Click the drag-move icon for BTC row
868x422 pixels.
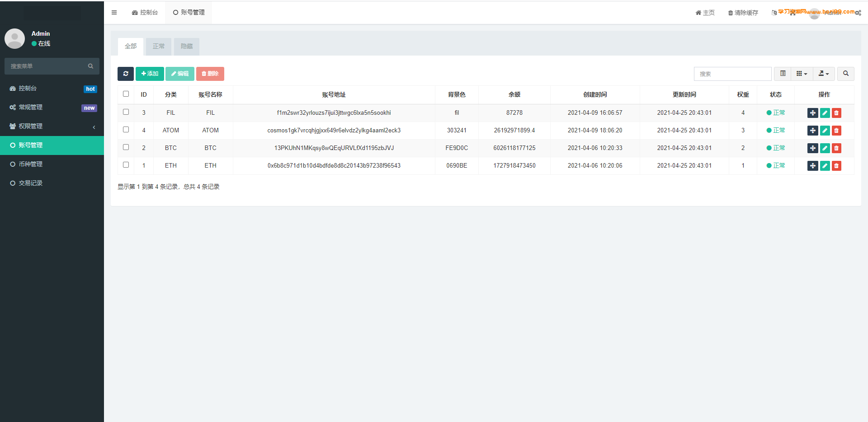tap(812, 148)
